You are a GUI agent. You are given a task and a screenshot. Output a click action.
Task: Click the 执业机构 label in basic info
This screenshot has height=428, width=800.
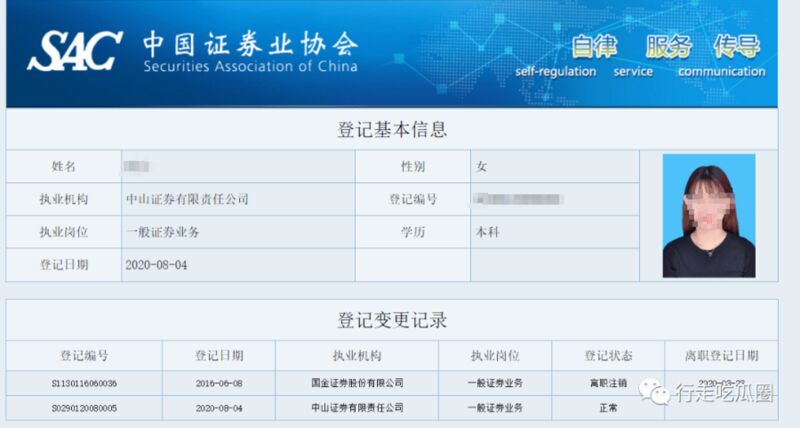click(x=64, y=199)
